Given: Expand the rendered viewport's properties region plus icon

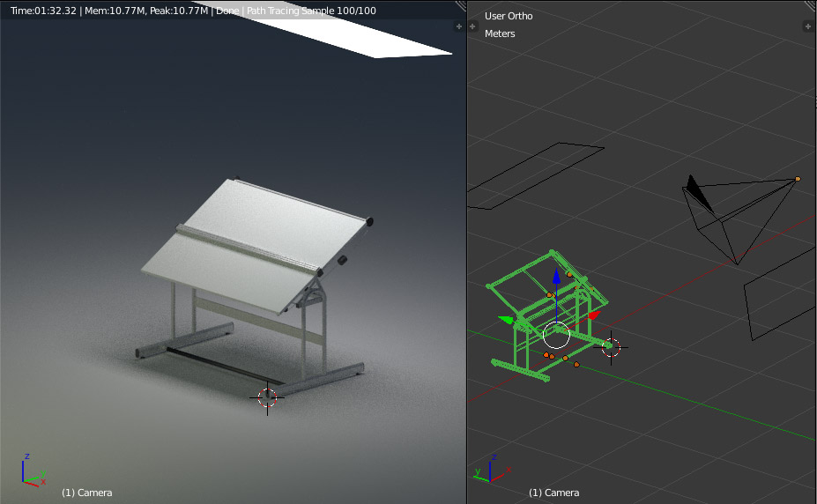Looking at the screenshot, I should (x=458, y=26).
